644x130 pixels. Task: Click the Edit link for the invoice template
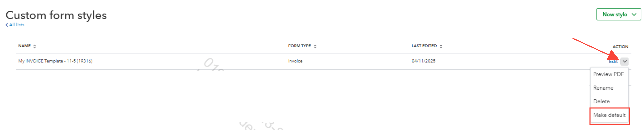click(613, 62)
